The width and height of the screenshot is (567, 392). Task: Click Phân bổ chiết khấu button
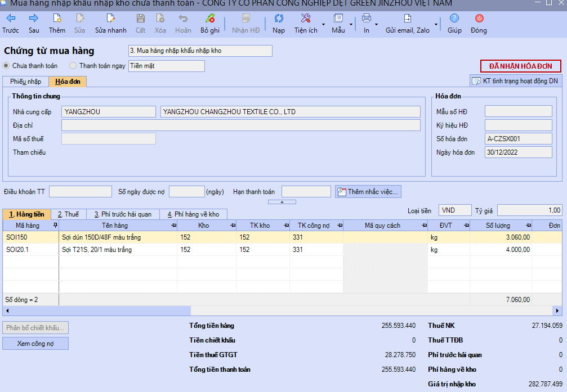tap(35, 328)
